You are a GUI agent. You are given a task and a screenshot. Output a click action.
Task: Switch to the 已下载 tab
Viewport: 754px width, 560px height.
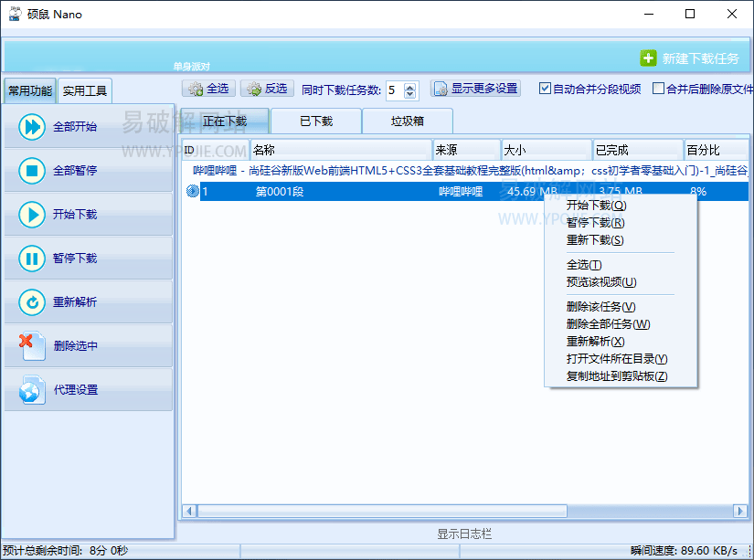point(316,121)
